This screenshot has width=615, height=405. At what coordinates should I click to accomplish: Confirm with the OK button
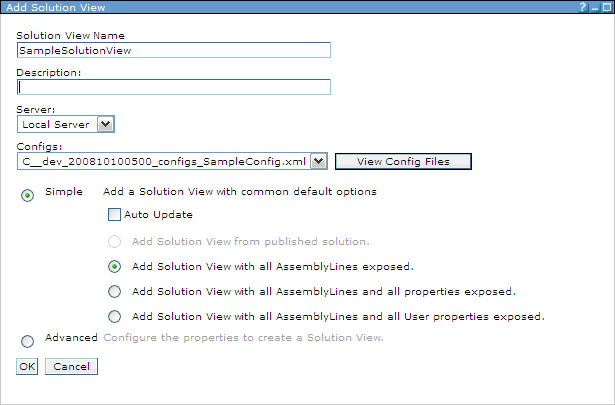tap(27, 367)
